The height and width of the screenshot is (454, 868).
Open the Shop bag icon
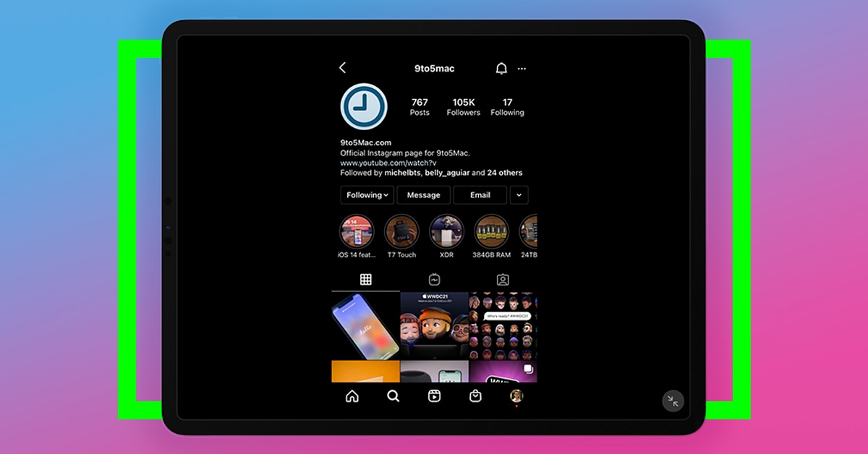coord(475,395)
